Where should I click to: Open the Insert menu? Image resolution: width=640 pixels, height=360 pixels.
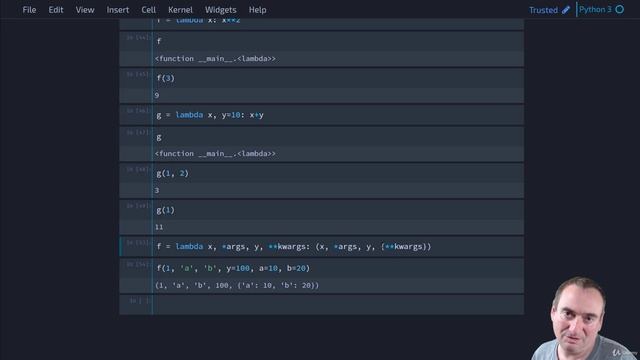point(118,10)
